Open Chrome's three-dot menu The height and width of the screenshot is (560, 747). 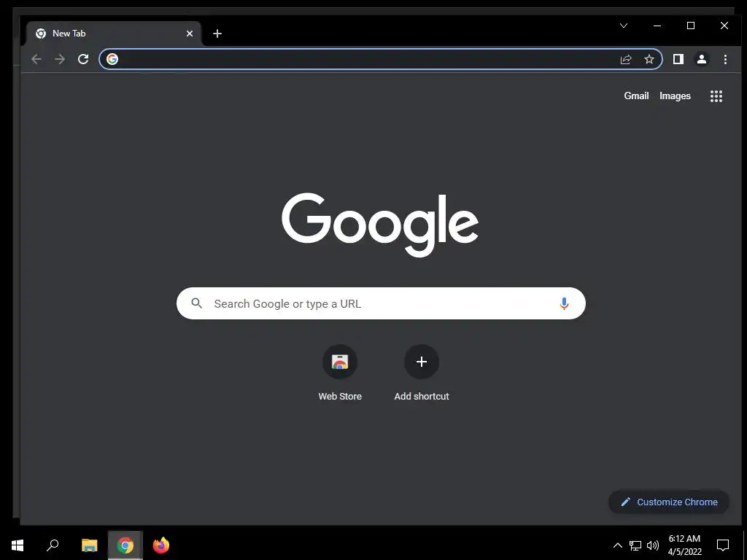click(725, 59)
